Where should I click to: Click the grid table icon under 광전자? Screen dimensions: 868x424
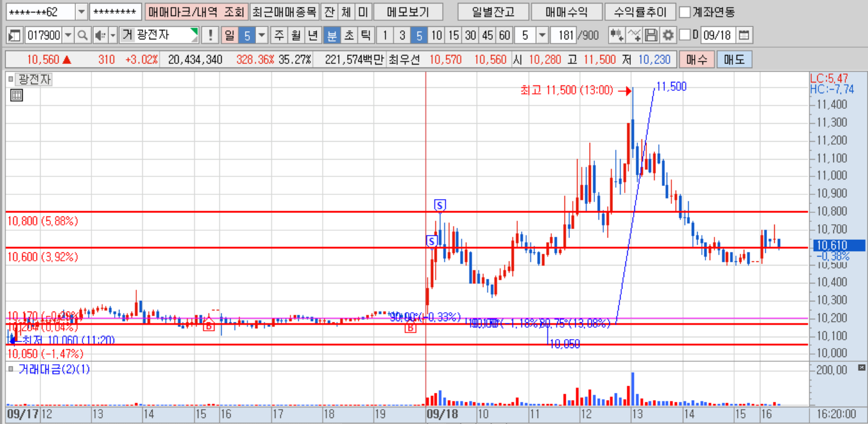(17, 94)
